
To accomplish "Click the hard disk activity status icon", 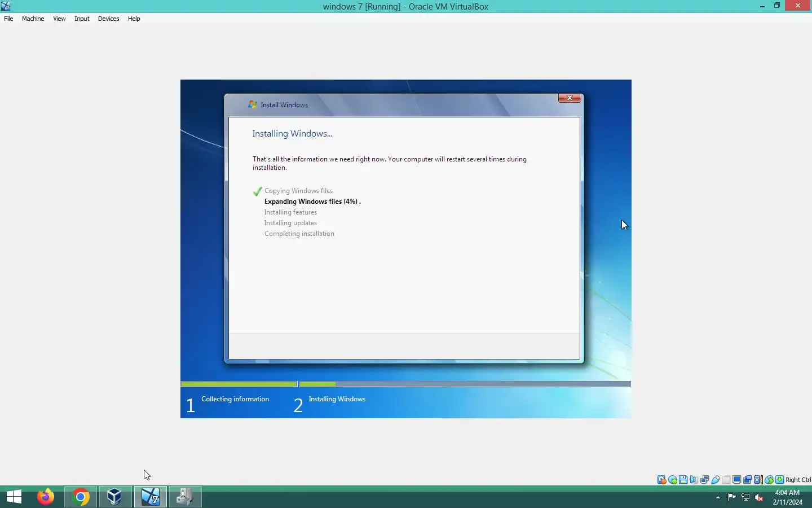I will click(x=662, y=480).
